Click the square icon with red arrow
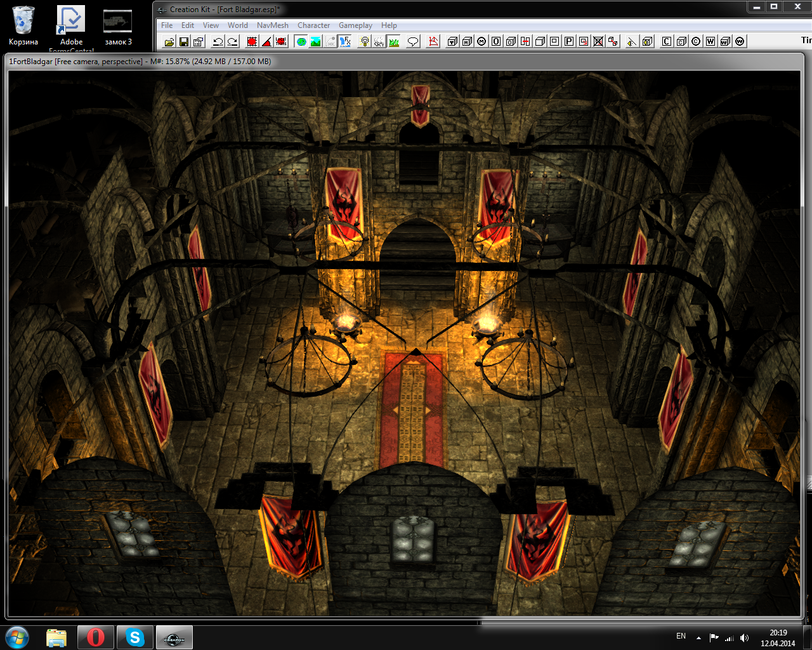812x650 pixels. pos(584,41)
